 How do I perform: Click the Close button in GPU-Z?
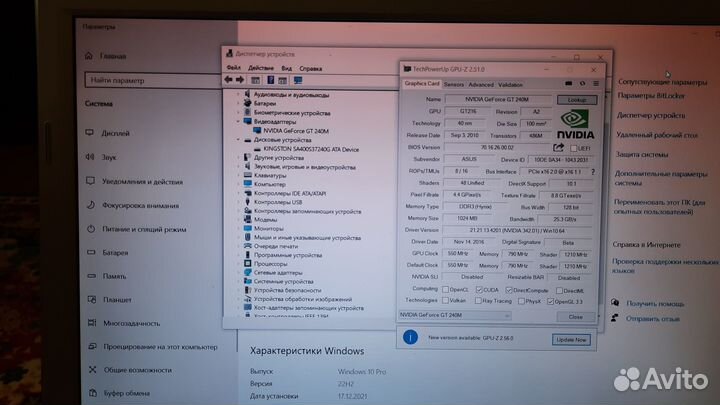pos(575,317)
